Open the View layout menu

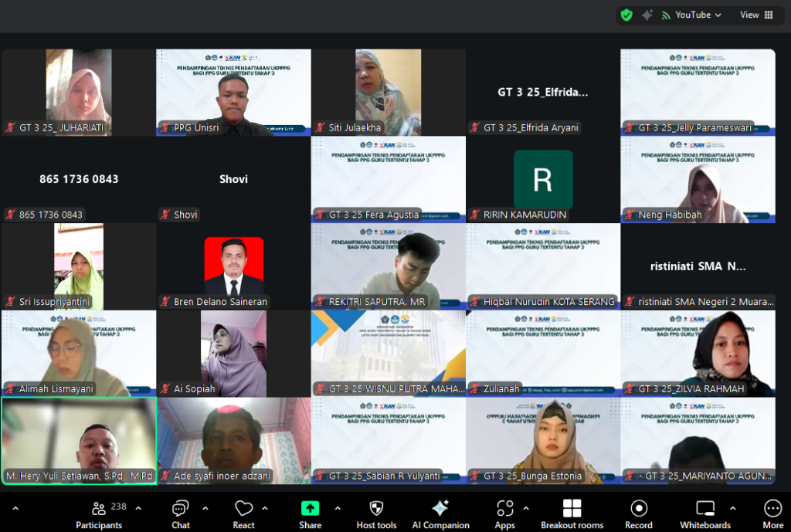click(x=756, y=15)
